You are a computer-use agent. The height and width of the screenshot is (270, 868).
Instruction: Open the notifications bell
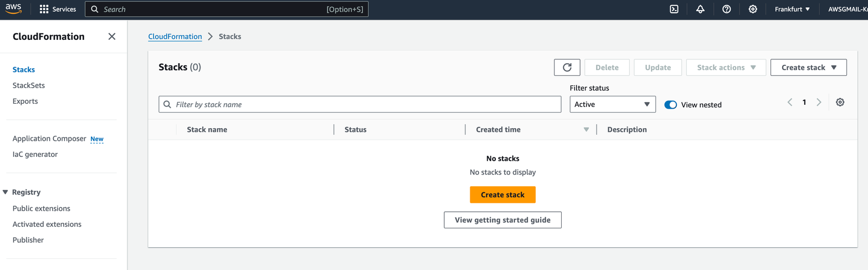(x=700, y=9)
